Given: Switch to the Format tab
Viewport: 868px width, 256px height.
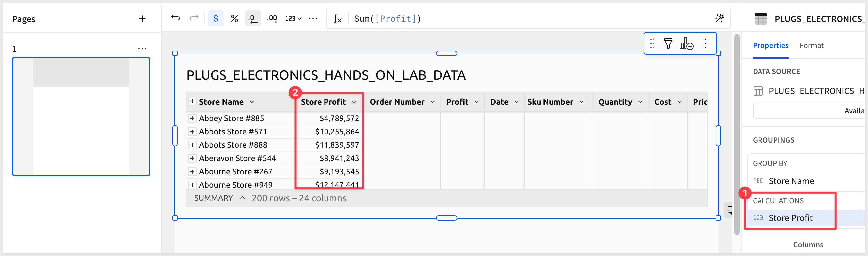Looking at the screenshot, I should [x=811, y=46].
